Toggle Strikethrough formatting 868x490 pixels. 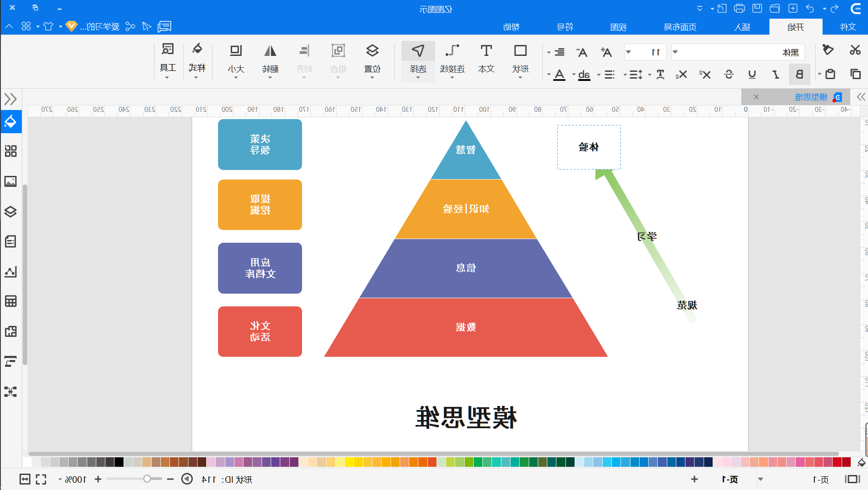point(729,74)
